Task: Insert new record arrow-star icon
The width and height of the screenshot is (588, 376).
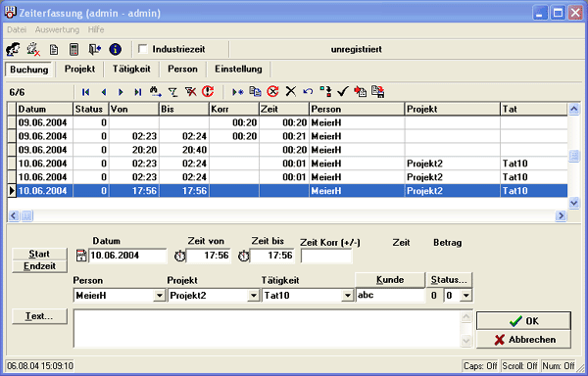Action: (x=238, y=92)
